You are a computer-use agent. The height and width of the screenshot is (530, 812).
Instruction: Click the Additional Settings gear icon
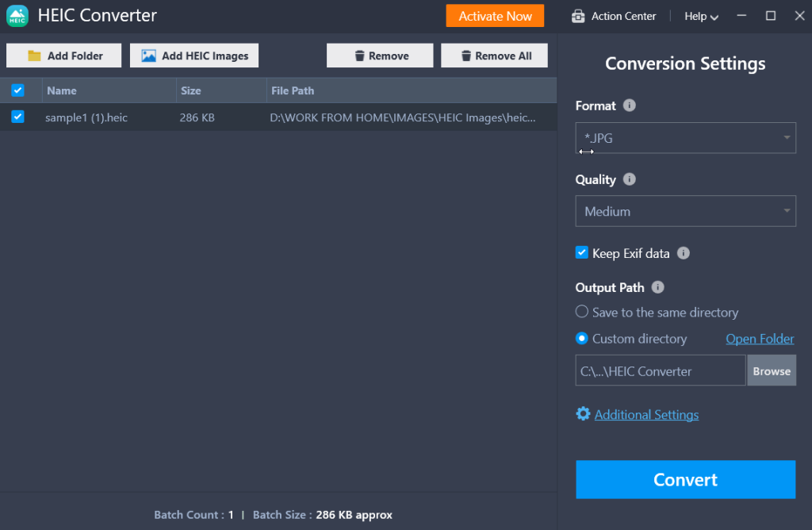click(x=583, y=414)
